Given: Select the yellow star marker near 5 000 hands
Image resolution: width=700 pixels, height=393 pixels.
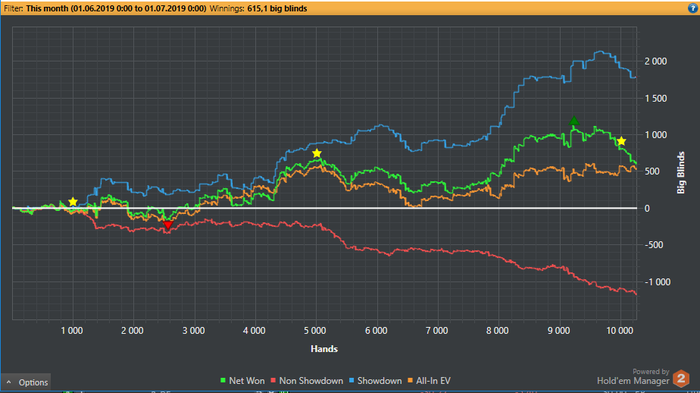Looking at the screenshot, I should [x=317, y=154].
